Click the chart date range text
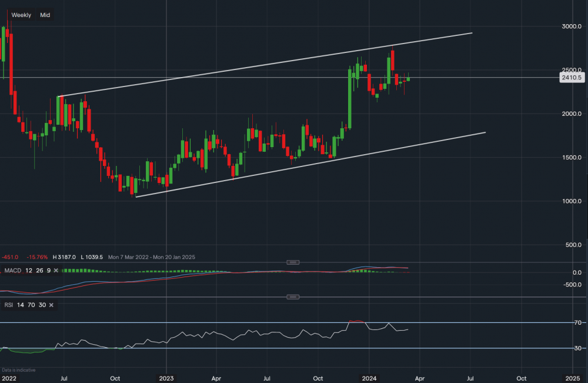The width and height of the screenshot is (588, 383). (157, 257)
